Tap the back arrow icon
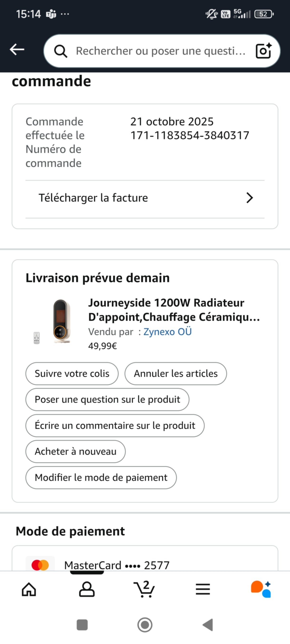 pos(17,49)
